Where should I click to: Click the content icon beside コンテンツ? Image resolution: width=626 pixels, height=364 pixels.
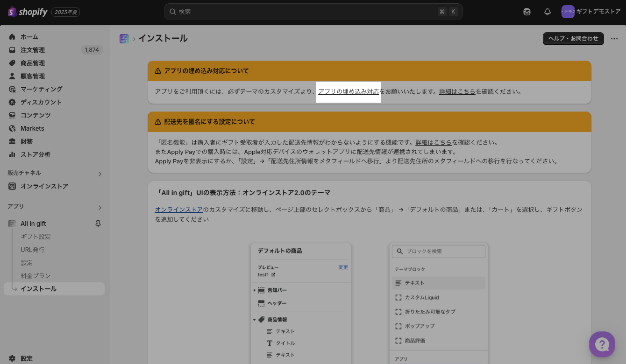pos(12,115)
